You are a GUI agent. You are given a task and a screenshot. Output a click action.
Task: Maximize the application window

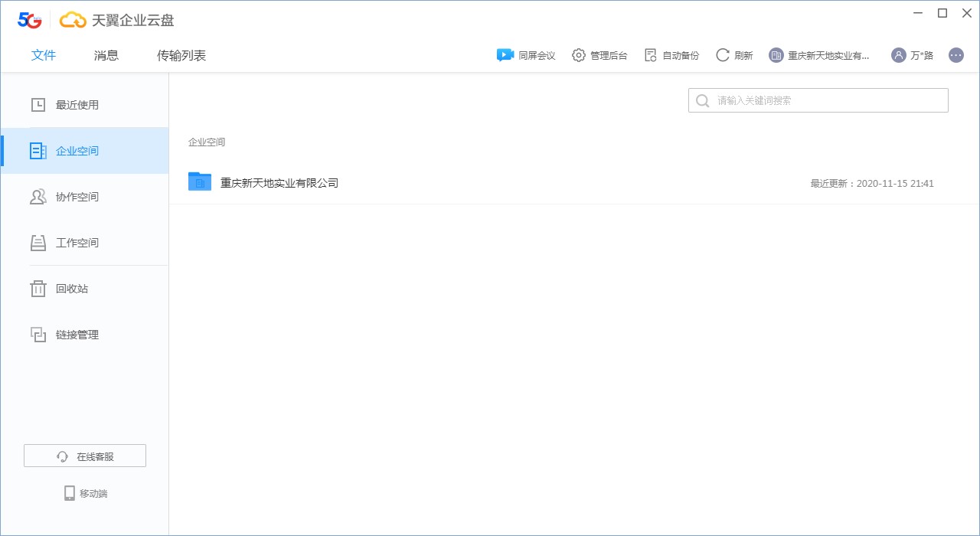pyautogui.click(x=942, y=13)
